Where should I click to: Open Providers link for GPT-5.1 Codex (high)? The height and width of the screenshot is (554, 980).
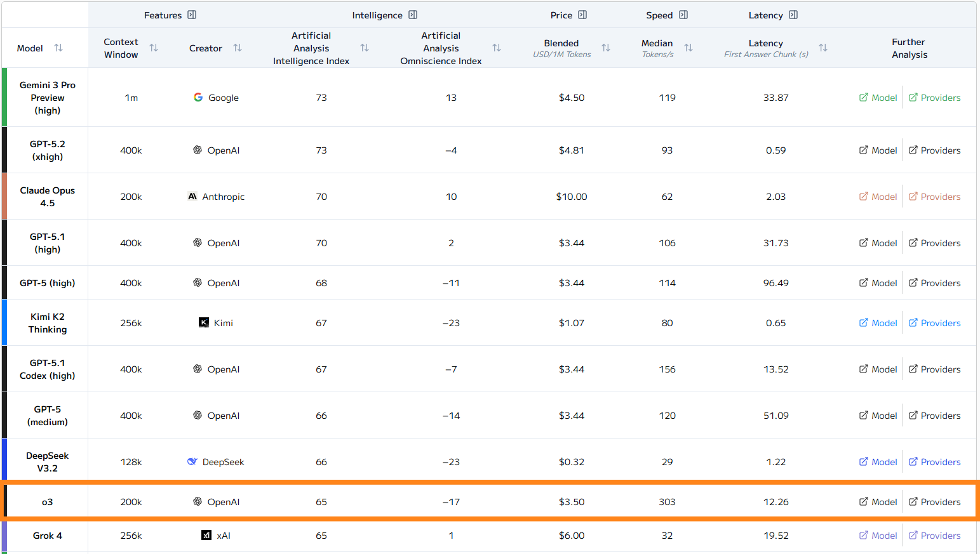tap(934, 369)
